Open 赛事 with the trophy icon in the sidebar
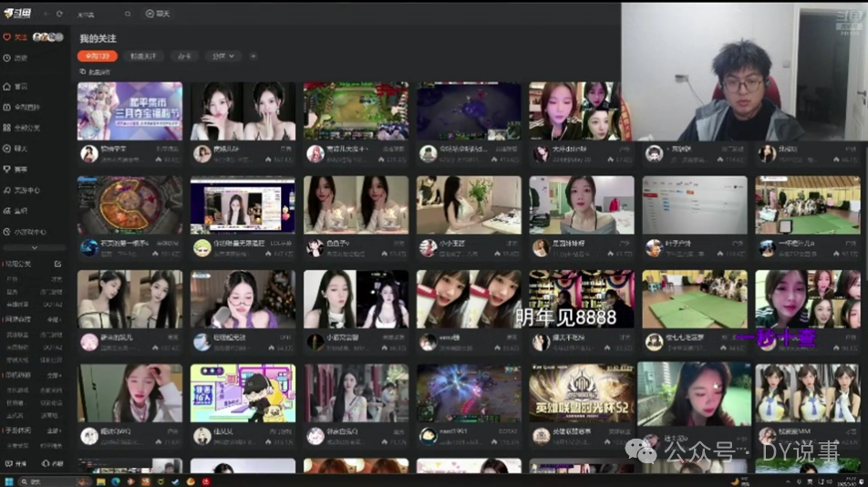Screen dimensions: 868x487 [x=15, y=170]
